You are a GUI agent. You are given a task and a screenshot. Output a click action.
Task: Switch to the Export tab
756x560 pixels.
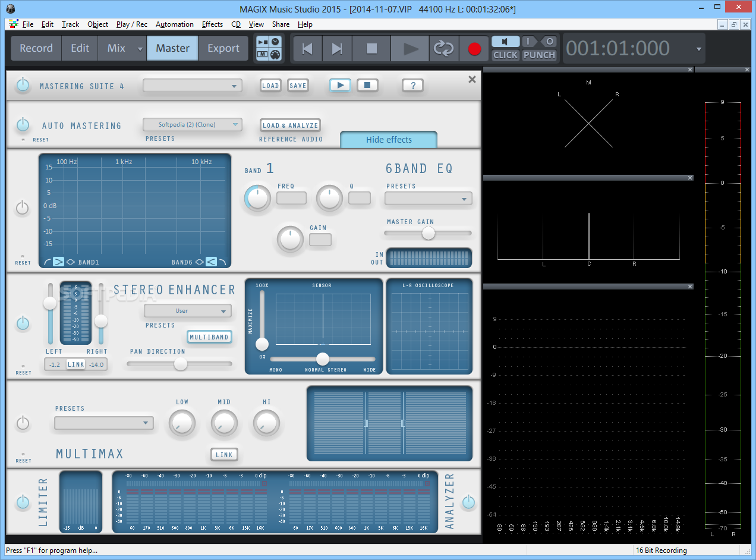click(x=223, y=48)
